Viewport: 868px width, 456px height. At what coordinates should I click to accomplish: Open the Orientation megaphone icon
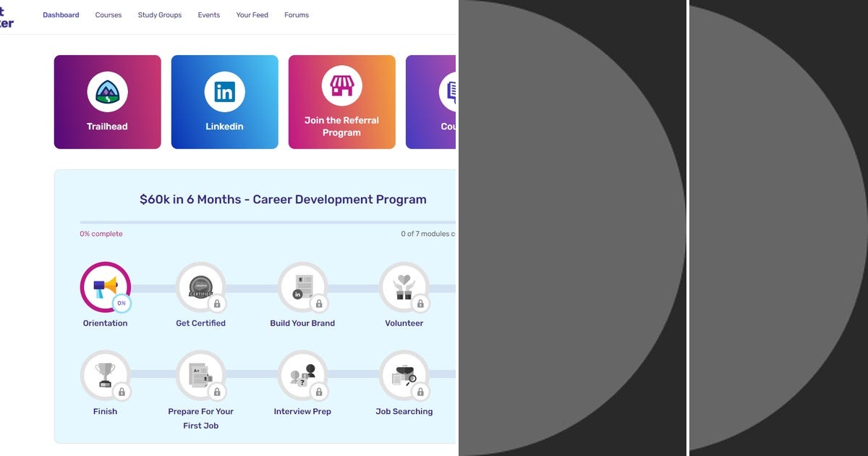pos(105,285)
